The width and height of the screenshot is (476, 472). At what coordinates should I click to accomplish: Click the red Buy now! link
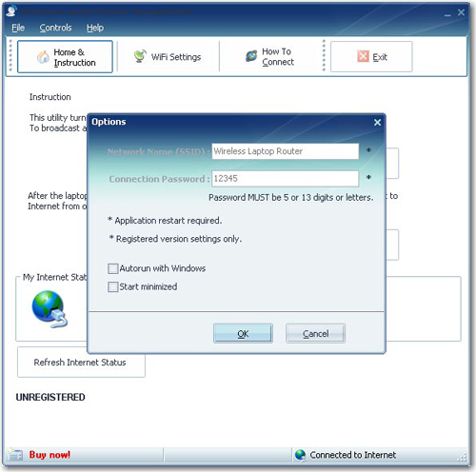pos(50,455)
